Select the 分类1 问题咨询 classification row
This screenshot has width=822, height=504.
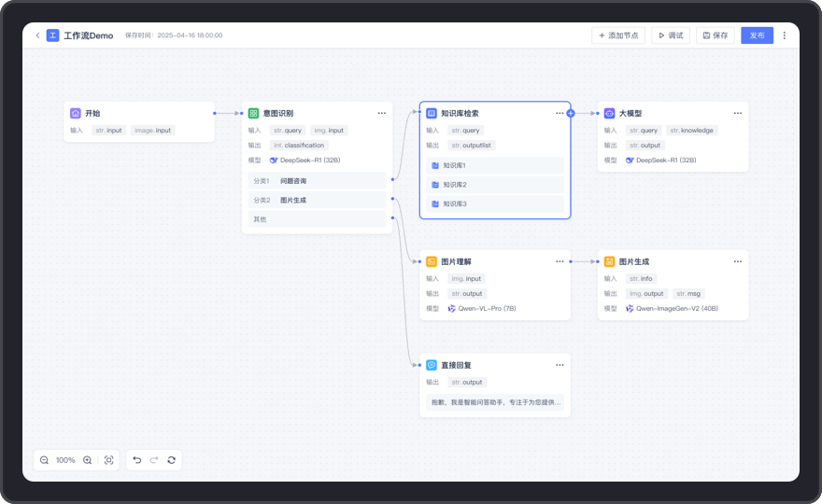(316, 180)
